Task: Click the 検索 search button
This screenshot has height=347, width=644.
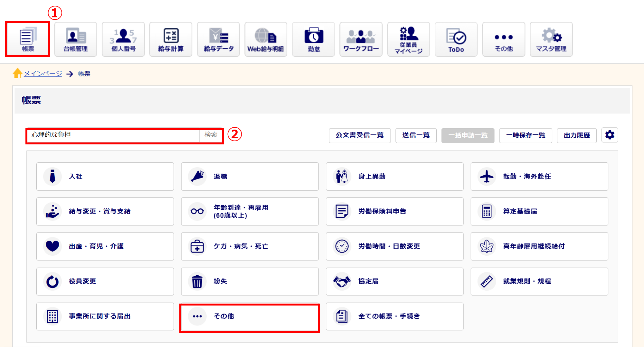Action: (211, 136)
